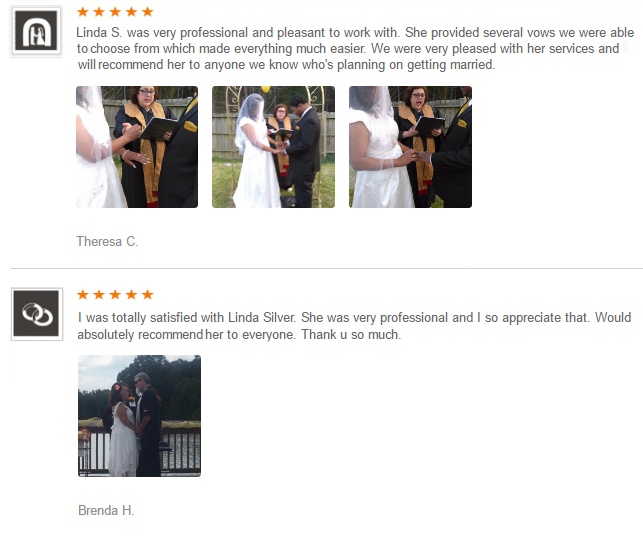The width and height of the screenshot is (643, 540).
Task: Open Brenda's photo of couple on deck
Action: pyautogui.click(x=139, y=416)
